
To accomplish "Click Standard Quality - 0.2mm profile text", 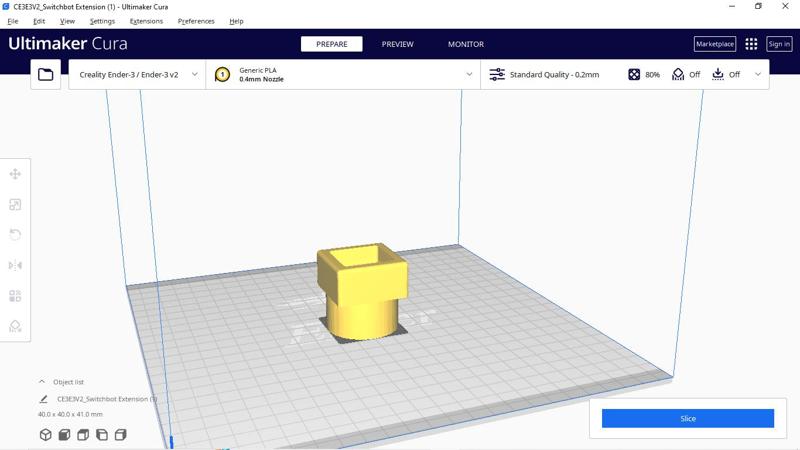I will [x=555, y=74].
